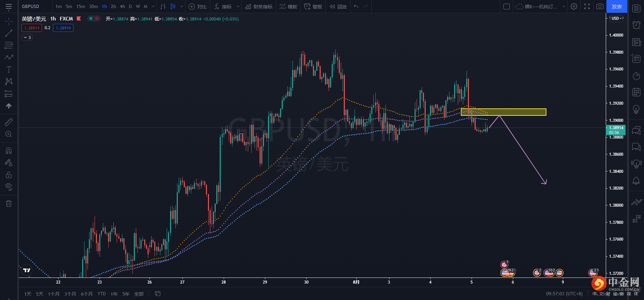Redo the chart action

[x=366, y=6]
